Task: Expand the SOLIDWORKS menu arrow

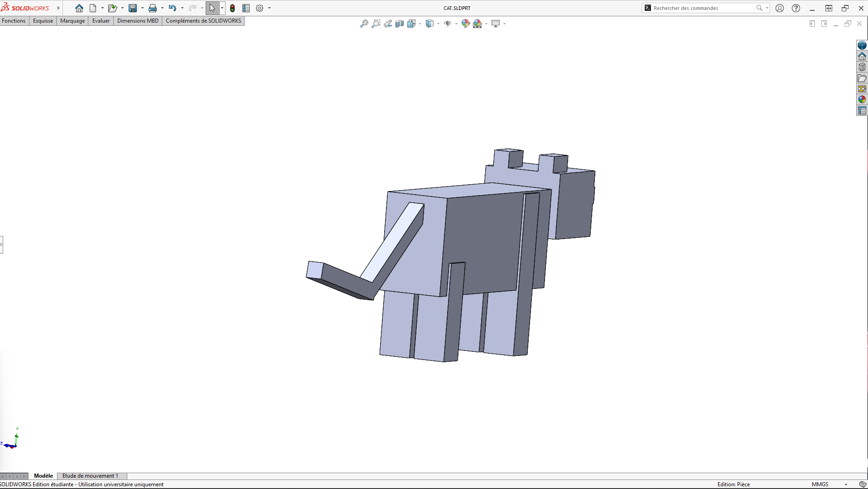Action: click(x=58, y=8)
